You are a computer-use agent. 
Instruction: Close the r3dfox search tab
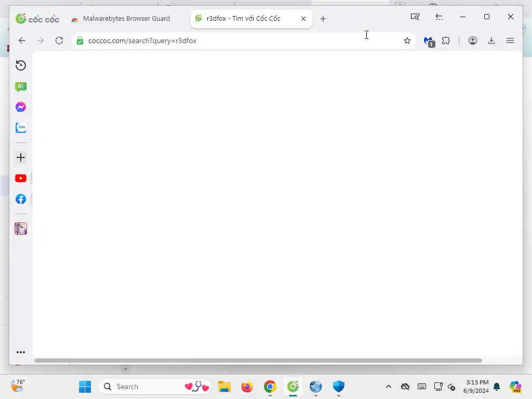(303, 19)
